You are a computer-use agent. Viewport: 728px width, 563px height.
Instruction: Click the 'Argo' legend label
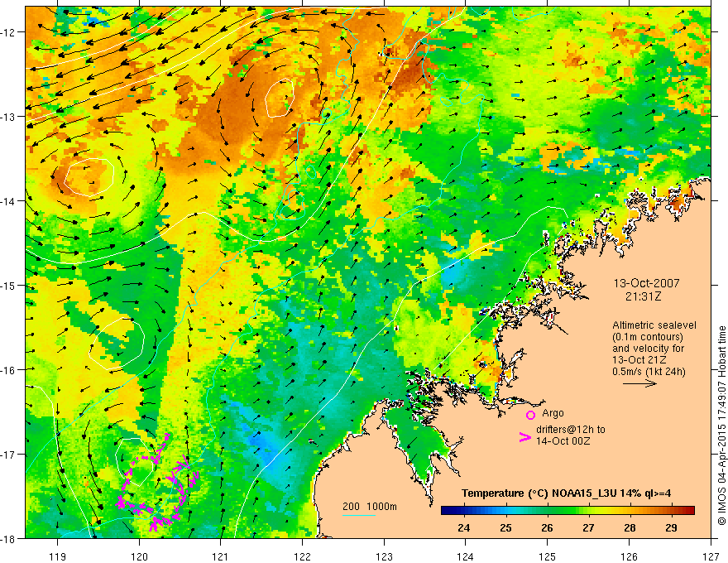pyautogui.click(x=553, y=413)
